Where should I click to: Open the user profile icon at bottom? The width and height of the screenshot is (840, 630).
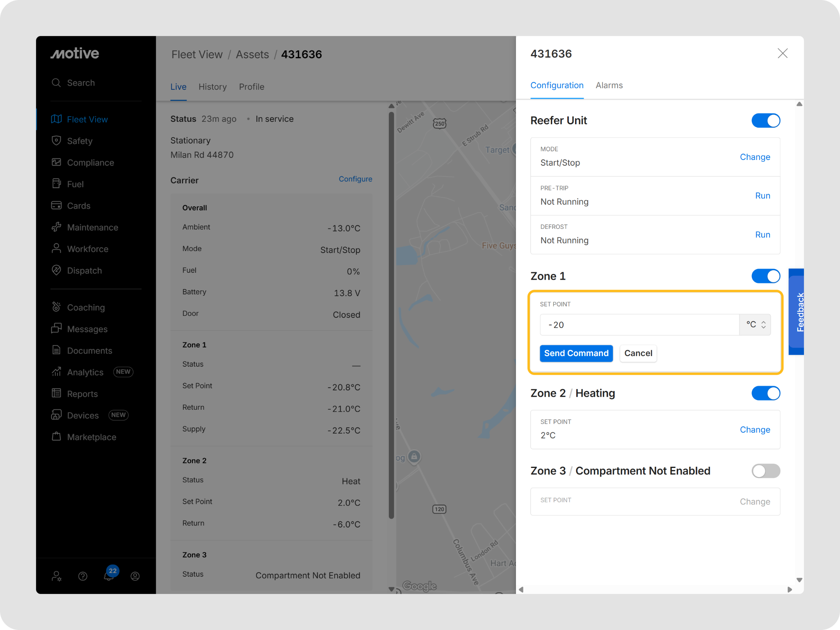click(135, 576)
